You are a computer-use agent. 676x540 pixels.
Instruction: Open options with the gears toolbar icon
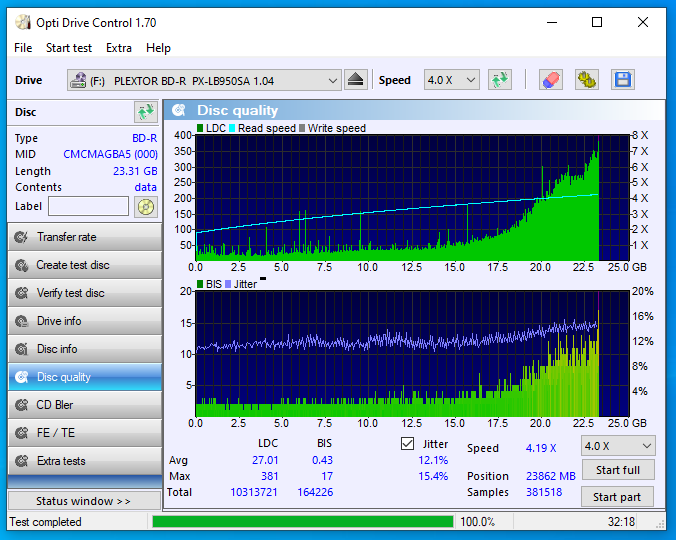click(587, 80)
